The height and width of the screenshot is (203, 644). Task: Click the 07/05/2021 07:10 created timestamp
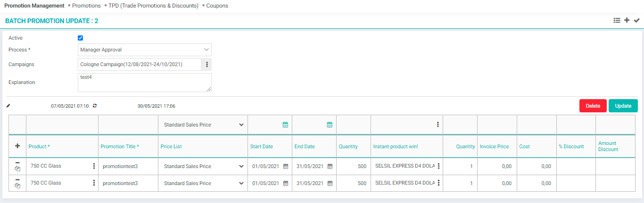(70, 106)
